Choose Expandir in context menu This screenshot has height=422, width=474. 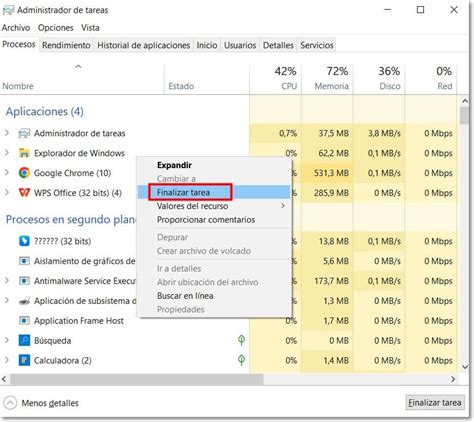[215, 165]
